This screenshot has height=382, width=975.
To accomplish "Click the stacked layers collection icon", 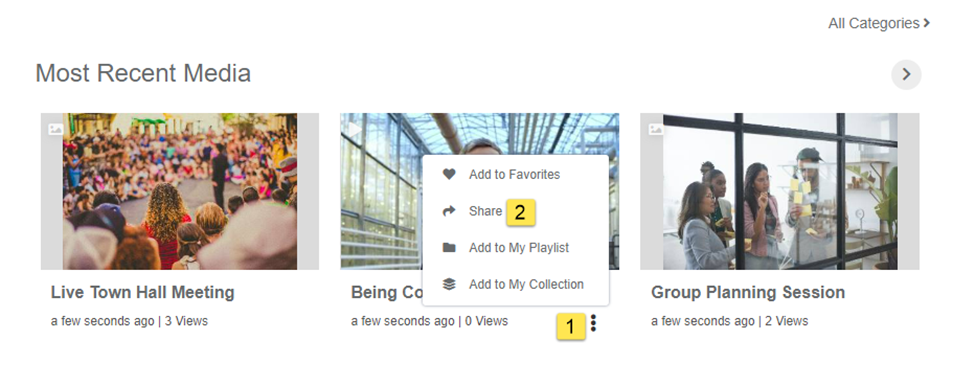I will click(449, 284).
